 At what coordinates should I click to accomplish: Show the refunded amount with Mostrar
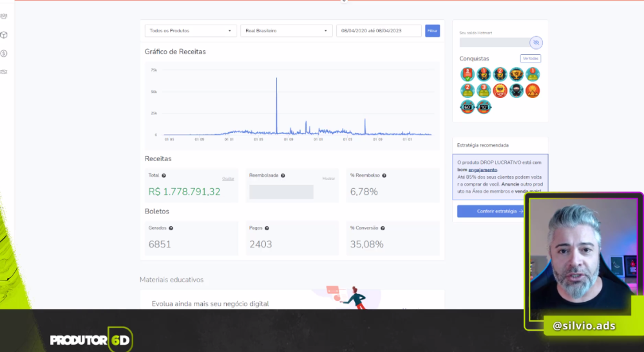pyautogui.click(x=328, y=179)
